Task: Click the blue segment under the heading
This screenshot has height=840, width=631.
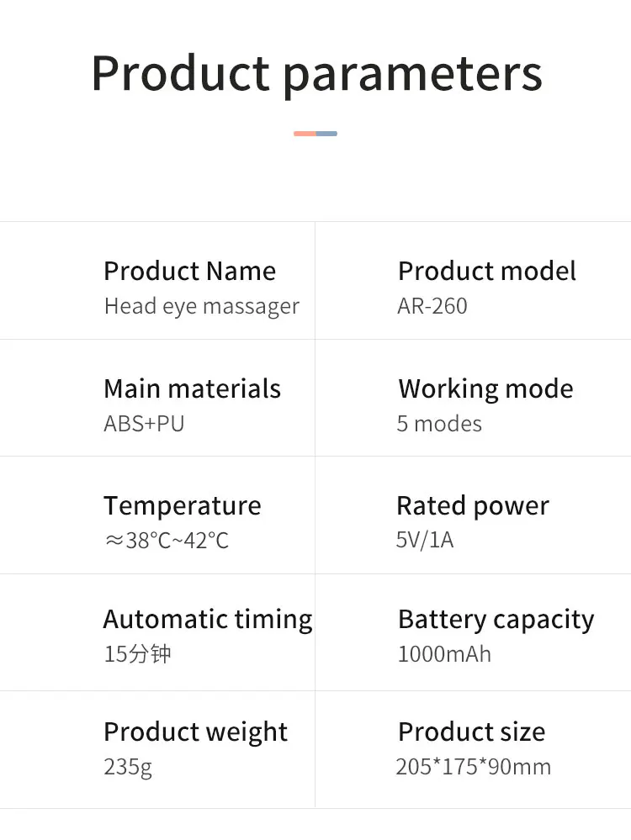Action: (x=326, y=134)
